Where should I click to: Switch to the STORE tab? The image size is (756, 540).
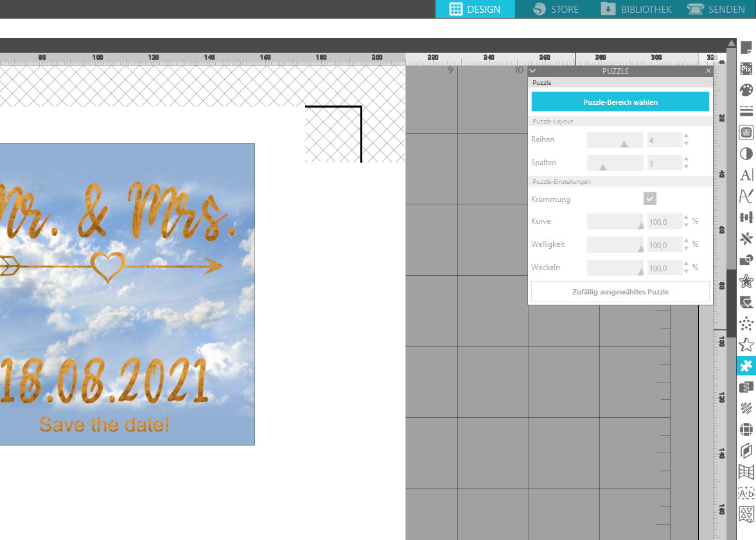click(x=556, y=9)
